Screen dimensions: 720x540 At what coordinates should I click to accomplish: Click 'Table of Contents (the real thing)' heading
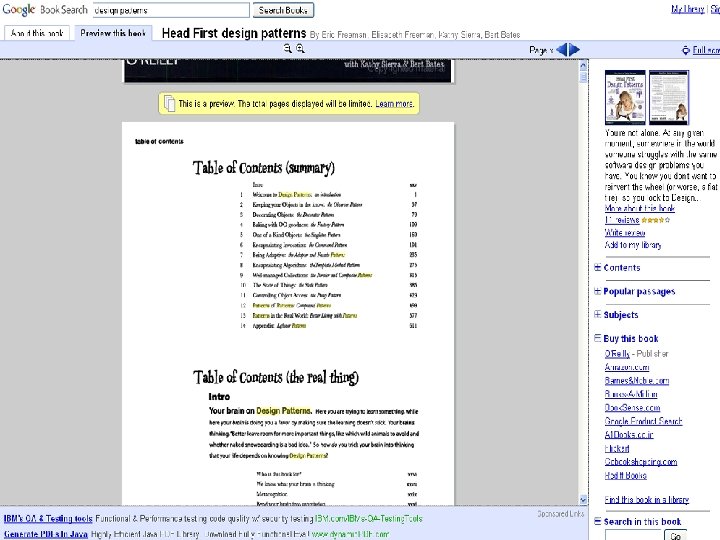click(x=276, y=377)
